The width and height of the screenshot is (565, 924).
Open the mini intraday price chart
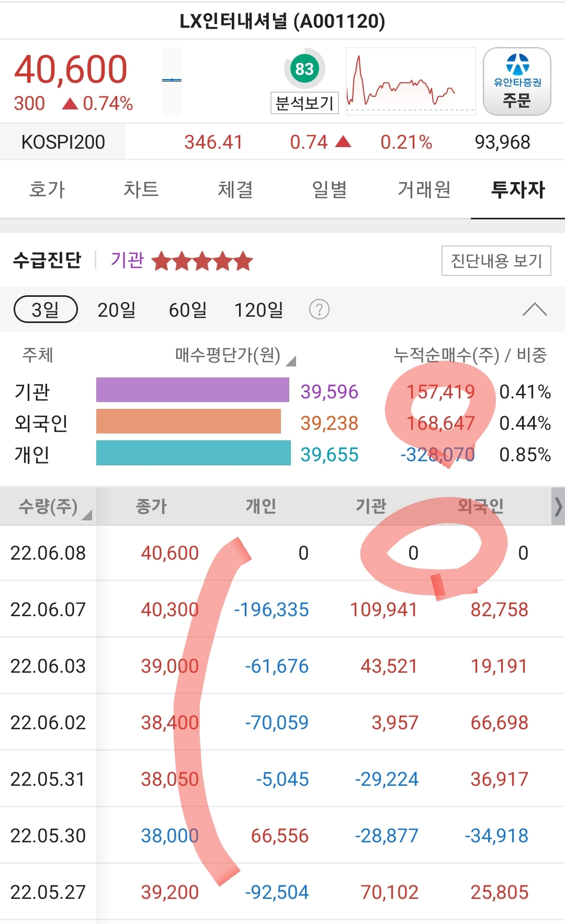[411, 81]
